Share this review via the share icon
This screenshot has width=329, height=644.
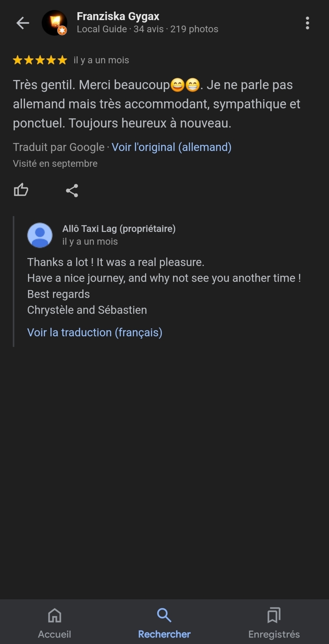pyautogui.click(x=72, y=190)
